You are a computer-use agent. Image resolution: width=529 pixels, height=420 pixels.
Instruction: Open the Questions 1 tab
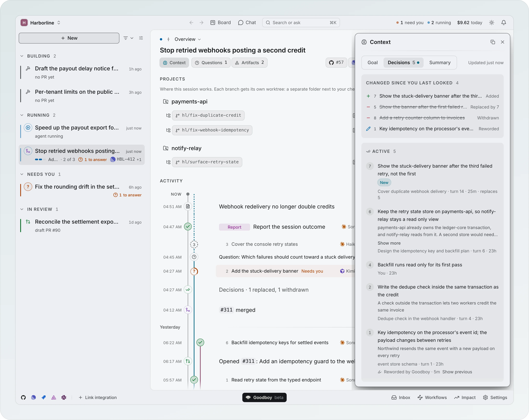tap(211, 63)
